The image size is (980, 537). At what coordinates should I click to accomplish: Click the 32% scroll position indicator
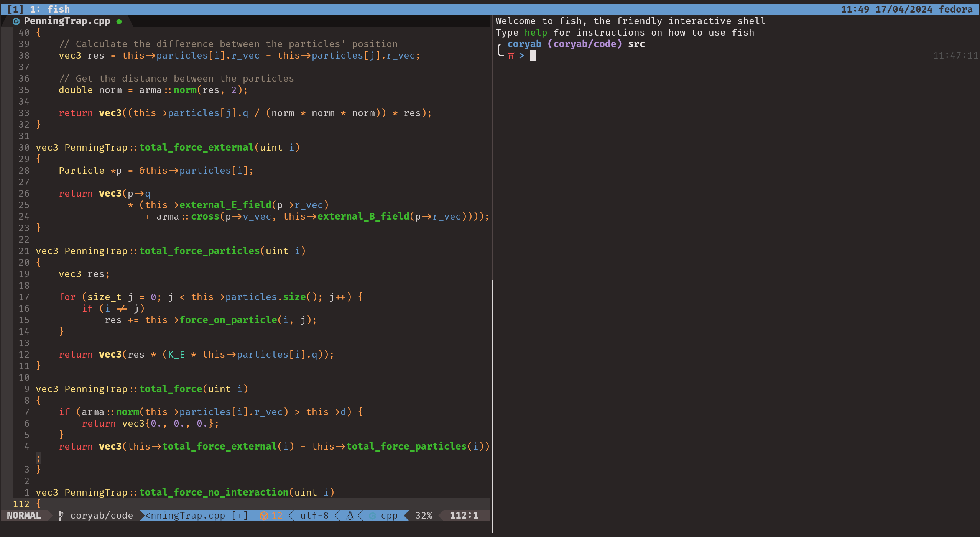(424, 516)
